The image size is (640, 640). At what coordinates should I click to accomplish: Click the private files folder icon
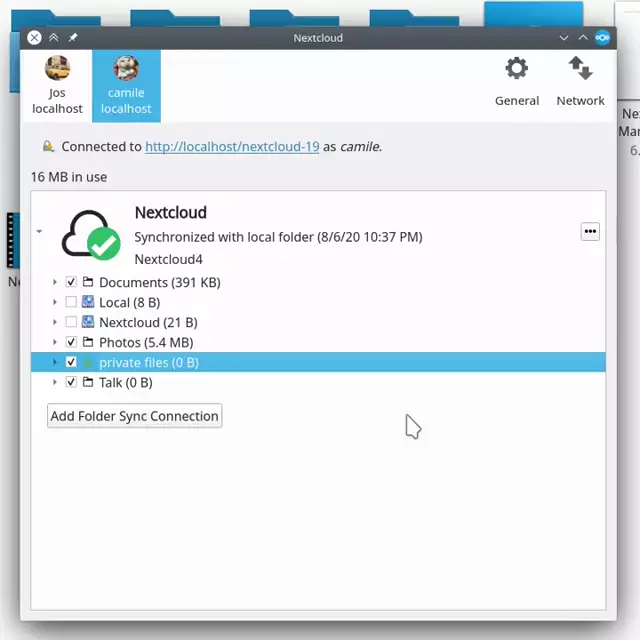click(x=88, y=362)
